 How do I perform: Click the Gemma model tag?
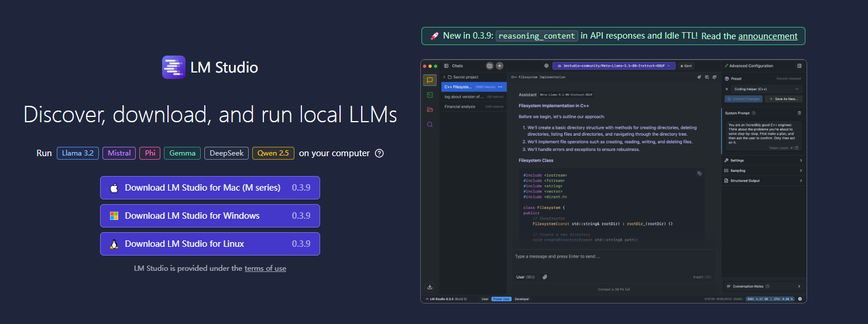pos(183,153)
